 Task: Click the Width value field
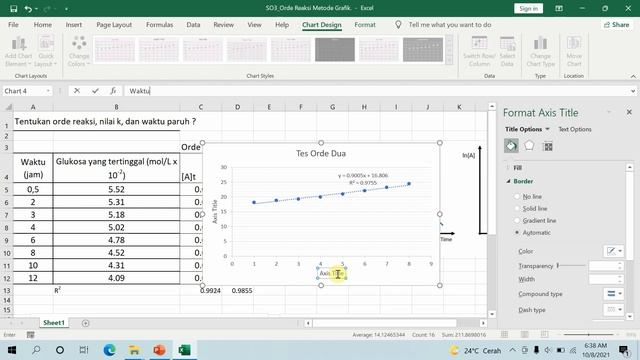[x=606, y=279]
